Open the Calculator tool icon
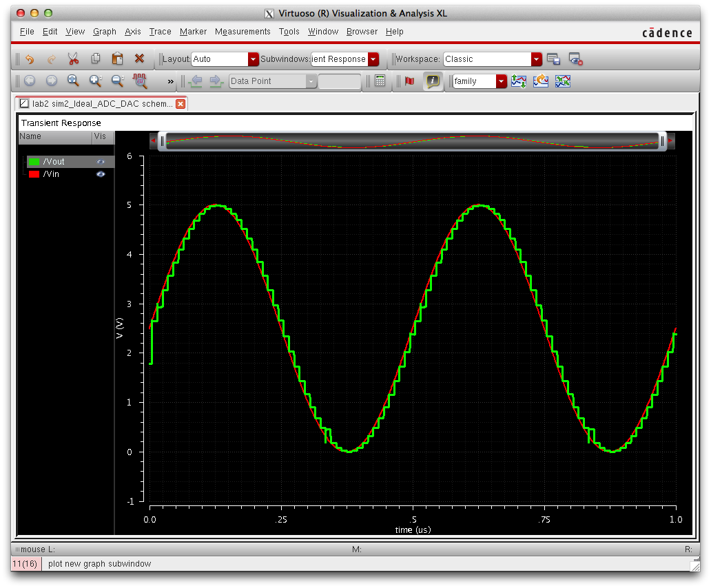This screenshot has height=588, width=711. tap(380, 81)
